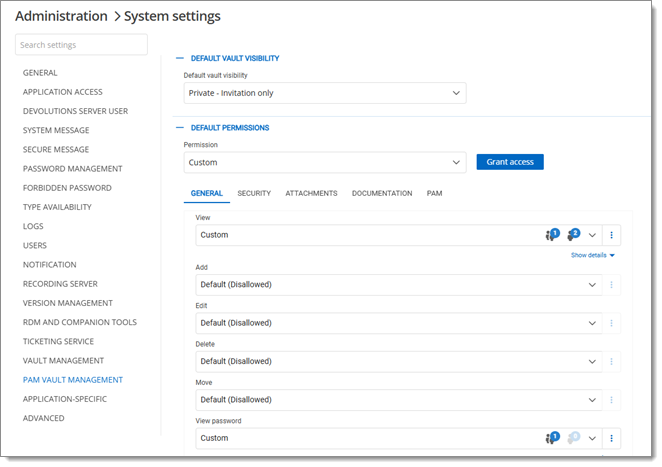Open the three-dot menu for View permission
The image size is (662, 467).
tap(612, 235)
